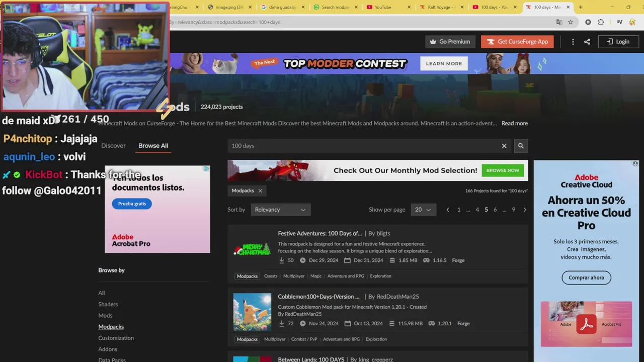Open the Sort by Relevancy dropdown
Image resolution: width=644 pixels, height=362 pixels.
(x=280, y=210)
